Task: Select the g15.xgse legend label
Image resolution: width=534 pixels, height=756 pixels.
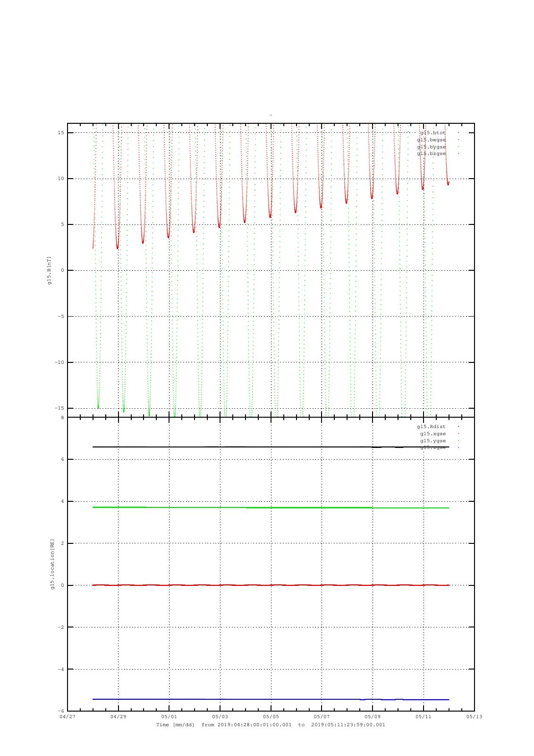Action: click(x=432, y=434)
